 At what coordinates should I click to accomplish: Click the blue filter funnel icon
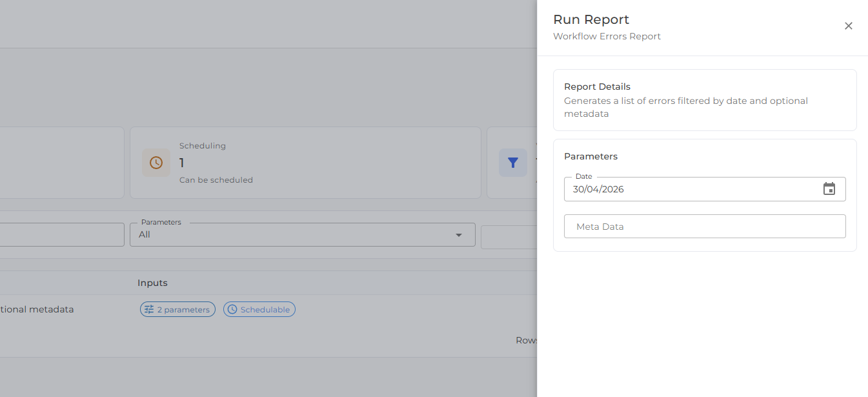point(513,163)
